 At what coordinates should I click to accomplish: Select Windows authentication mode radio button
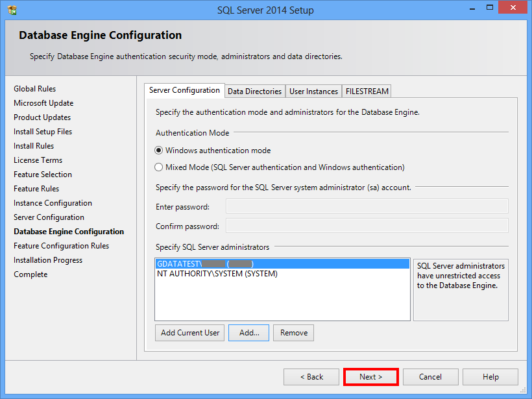[158, 151]
